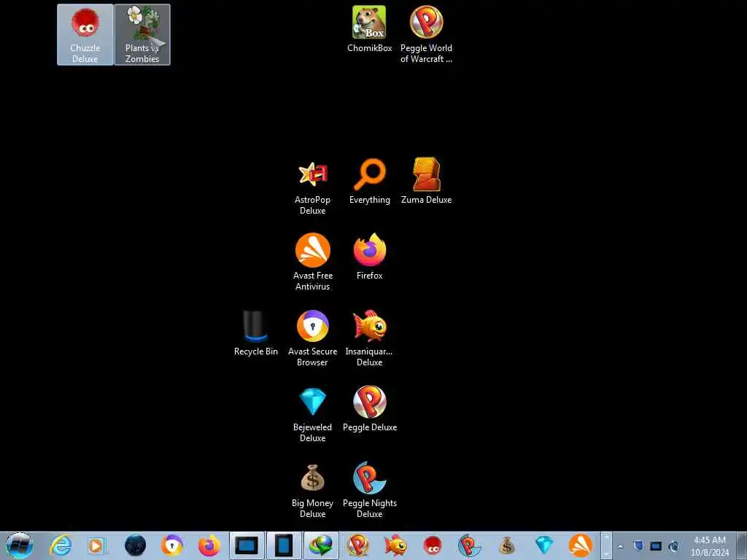
Task: Click the dark globe icon in taskbar
Action: pos(135,545)
